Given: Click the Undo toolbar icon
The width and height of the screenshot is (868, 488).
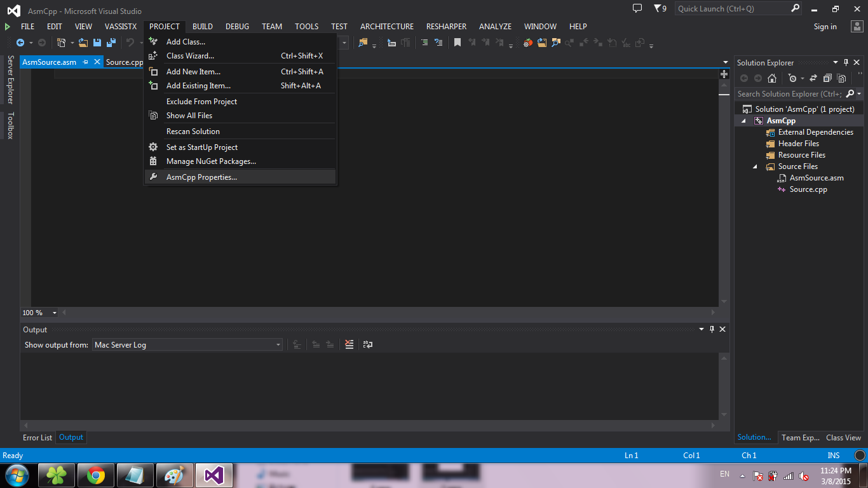Looking at the screenshot, I should click(x=130, y=43).
